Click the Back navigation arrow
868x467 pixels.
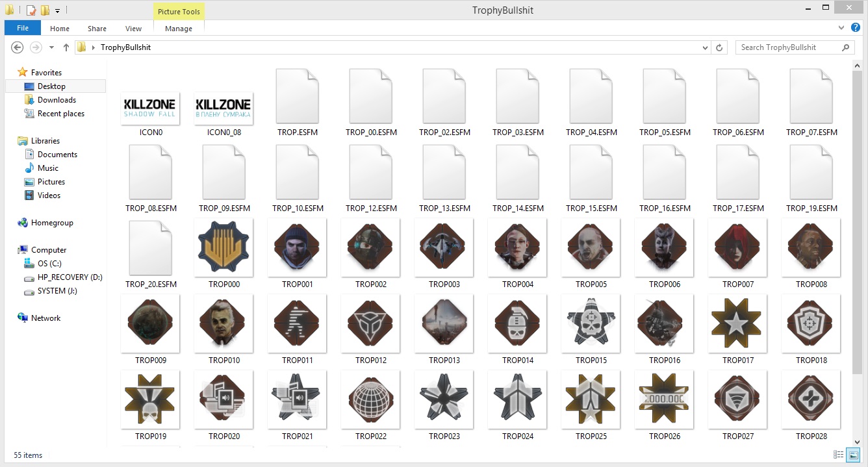18,47
